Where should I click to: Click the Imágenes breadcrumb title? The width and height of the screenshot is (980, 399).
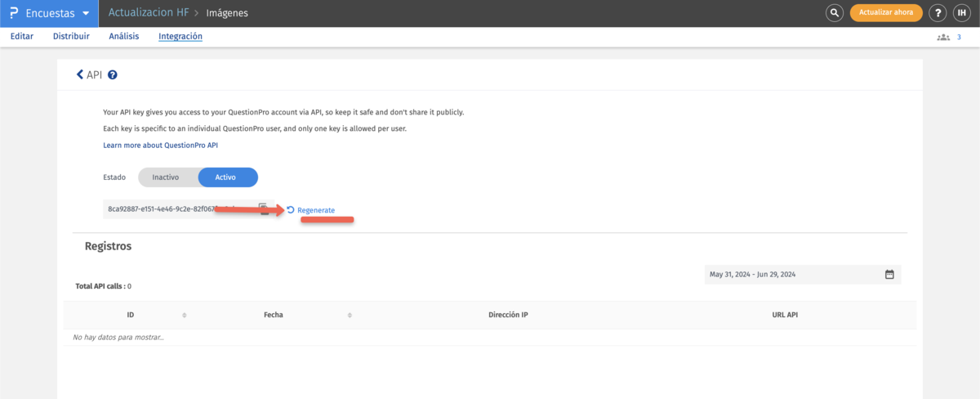227,13
